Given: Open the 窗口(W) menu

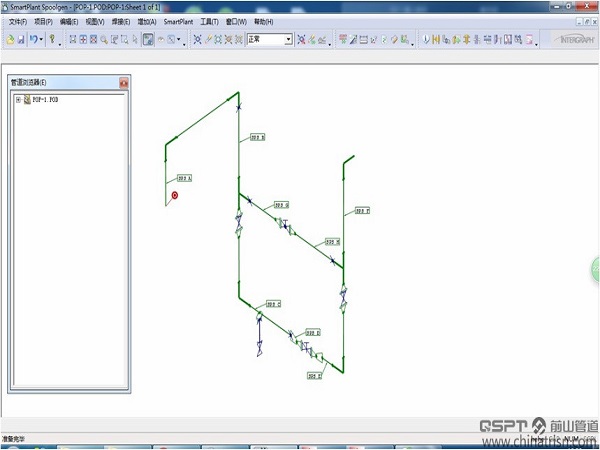Looking at the screenshot, I should coord(236,22).
